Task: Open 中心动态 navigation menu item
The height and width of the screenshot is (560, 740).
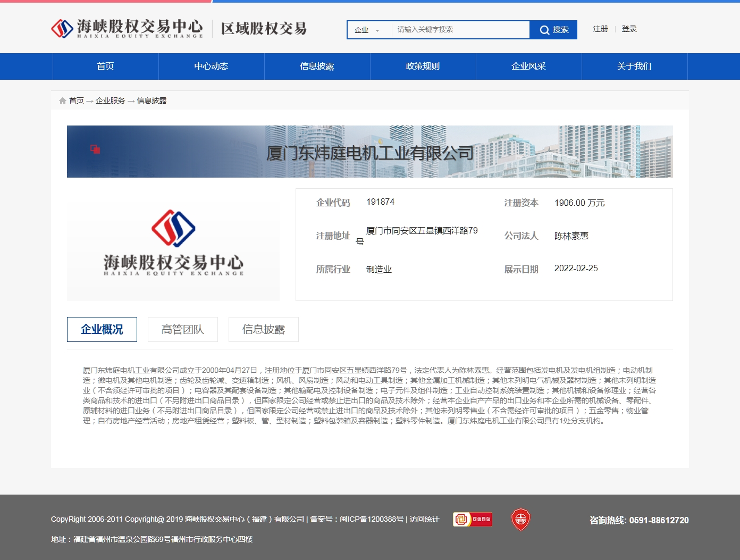Action: point(211,66)
